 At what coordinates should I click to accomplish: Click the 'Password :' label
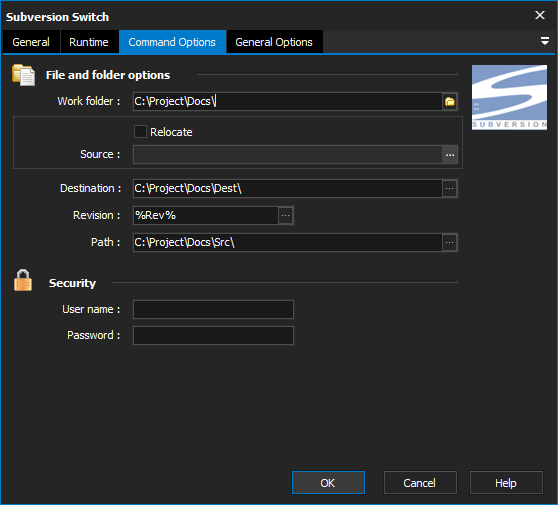point(94,335)
